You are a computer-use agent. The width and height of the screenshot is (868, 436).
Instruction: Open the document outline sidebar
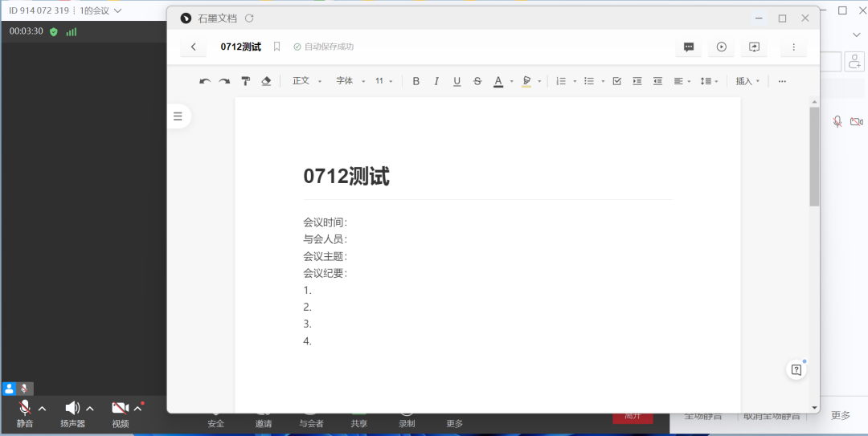(178, 116)
